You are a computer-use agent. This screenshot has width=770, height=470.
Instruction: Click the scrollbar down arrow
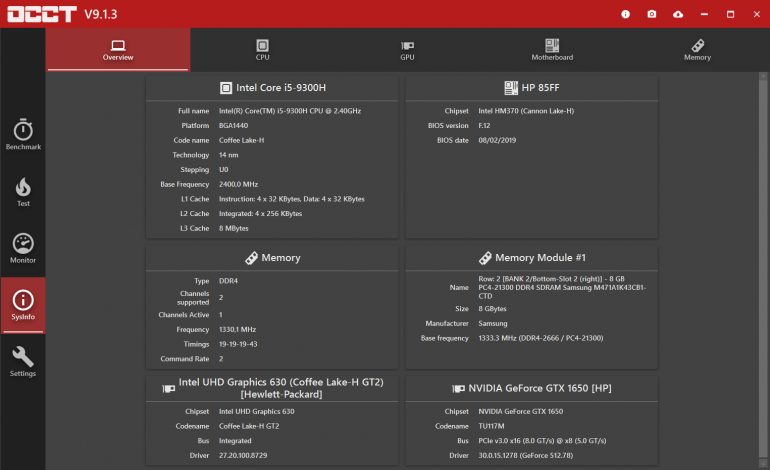pos(763,463)
